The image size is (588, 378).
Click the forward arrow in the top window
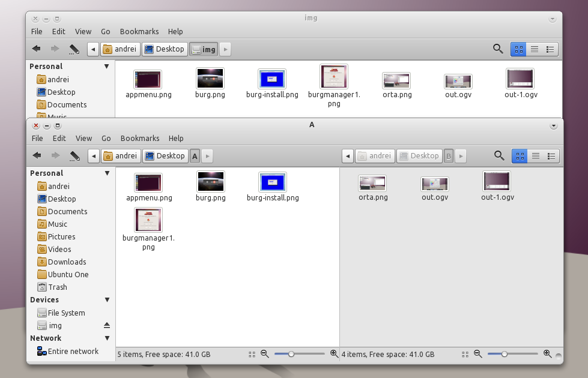[54, 49]
